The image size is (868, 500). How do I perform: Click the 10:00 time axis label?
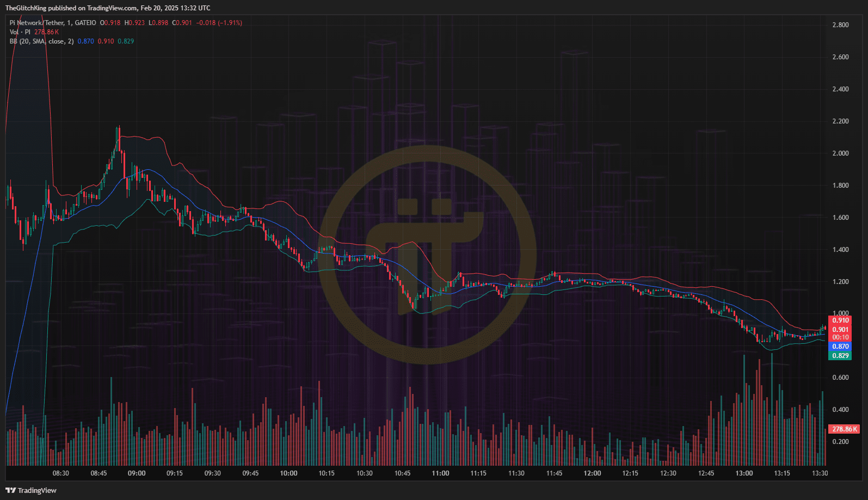coord(288,473)
